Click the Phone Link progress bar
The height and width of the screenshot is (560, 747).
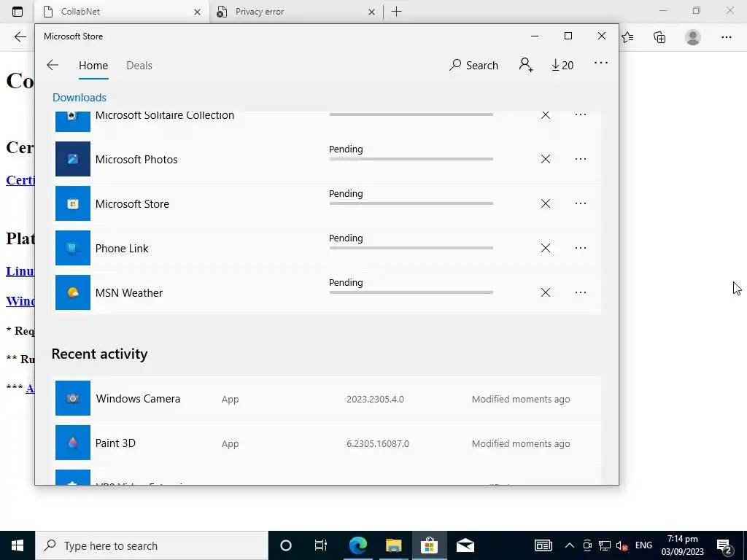point(411,248)
